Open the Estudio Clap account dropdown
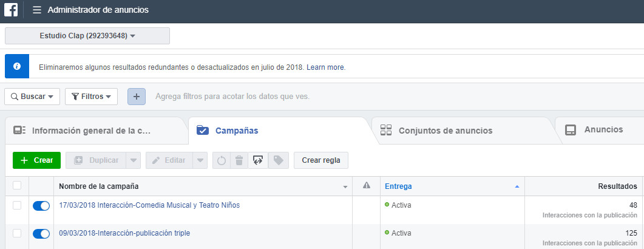Image resolution: width=644 pixels, height=249 pixels. pyautogui.click(x=87, y=36)
